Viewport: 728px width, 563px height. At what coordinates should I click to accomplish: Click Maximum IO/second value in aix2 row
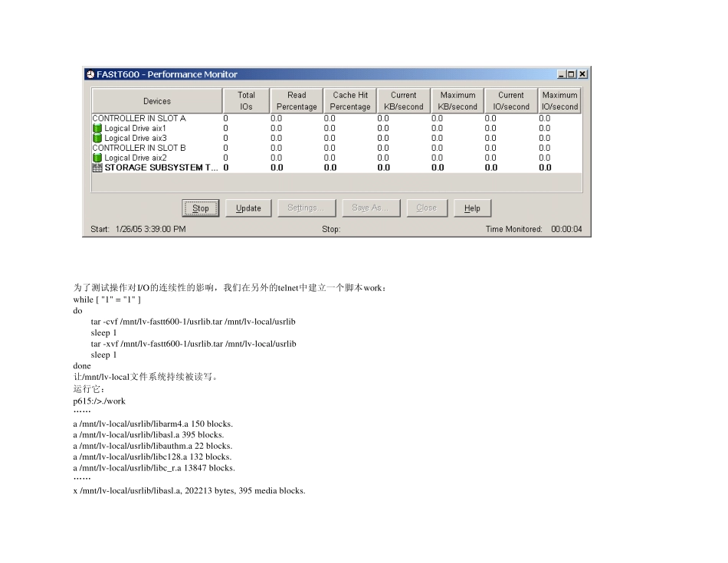[545, 158]
